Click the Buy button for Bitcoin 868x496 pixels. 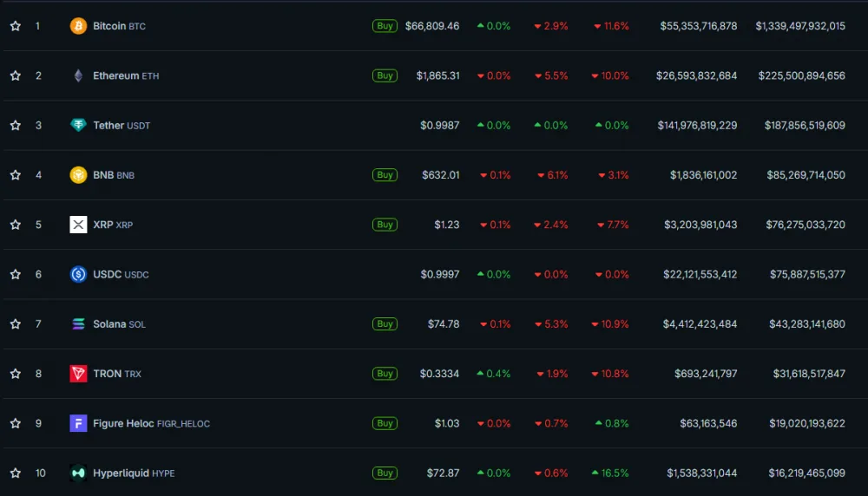(x=385, y=26)
